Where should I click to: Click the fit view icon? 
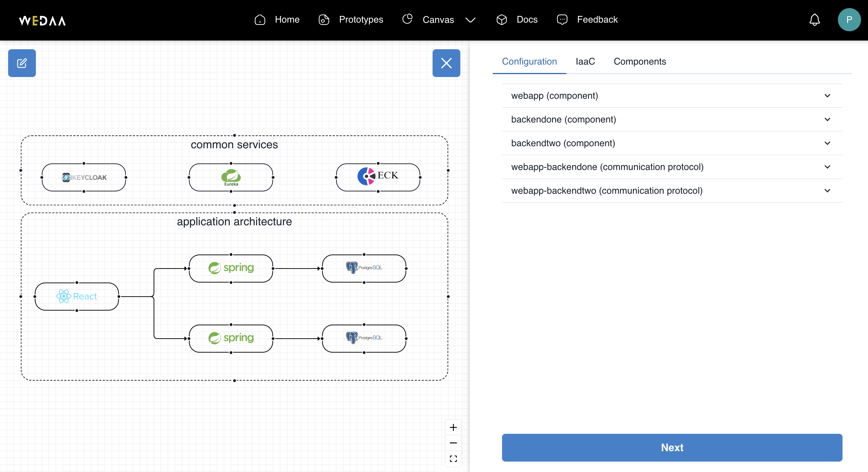pos(453,458)
